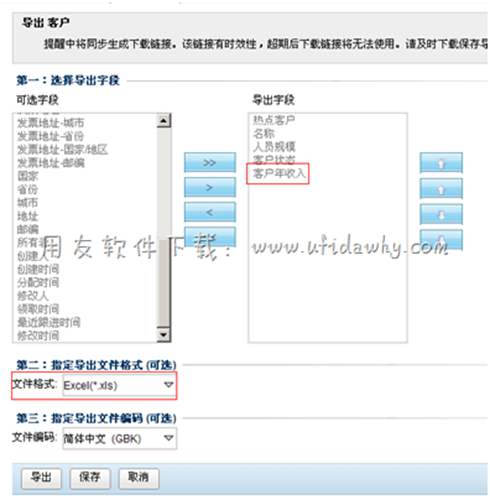Open the 文件格式 Excel(*.xls) dropdown
The width and height of the screenshot is (490, 500).
[120, 385]
